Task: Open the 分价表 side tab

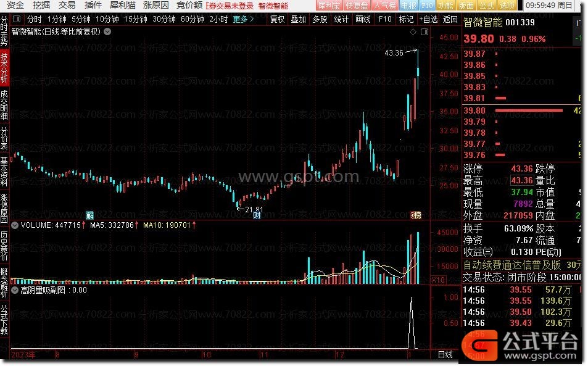Action: (4, 138)
